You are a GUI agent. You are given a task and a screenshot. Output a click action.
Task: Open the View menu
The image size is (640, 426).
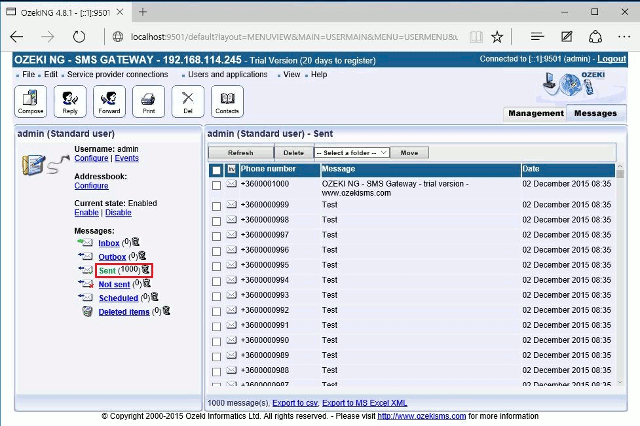pyautogui.click(x=291, y=74)
